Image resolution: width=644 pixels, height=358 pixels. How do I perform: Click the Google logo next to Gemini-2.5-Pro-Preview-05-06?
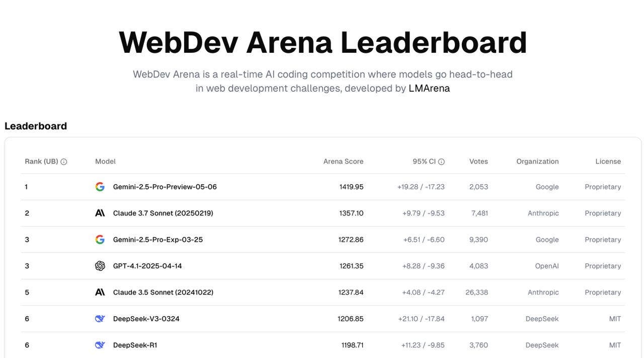[x=100, y=187]
